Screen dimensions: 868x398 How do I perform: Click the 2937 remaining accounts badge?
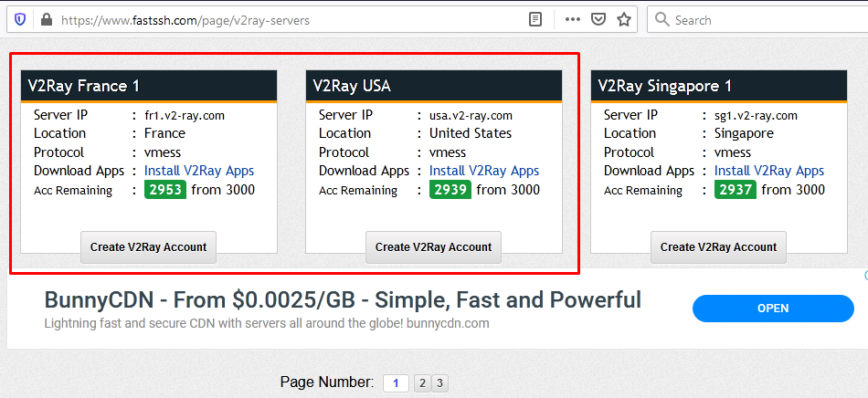[736, 190]
